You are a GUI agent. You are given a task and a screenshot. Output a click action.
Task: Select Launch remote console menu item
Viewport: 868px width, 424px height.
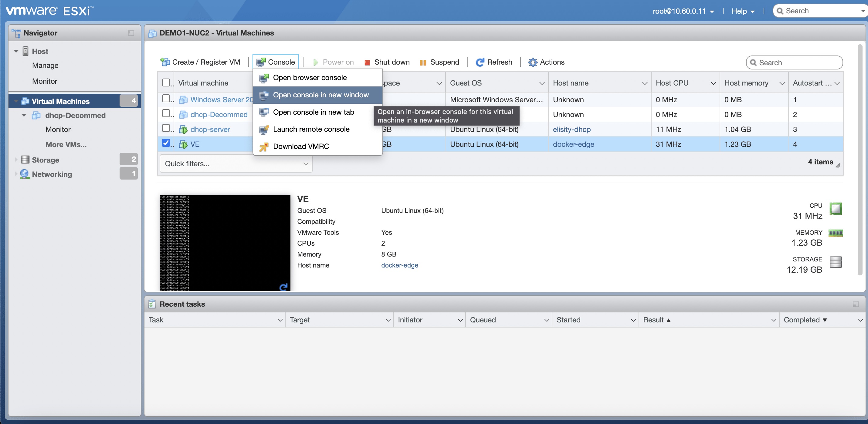point(311,129)
